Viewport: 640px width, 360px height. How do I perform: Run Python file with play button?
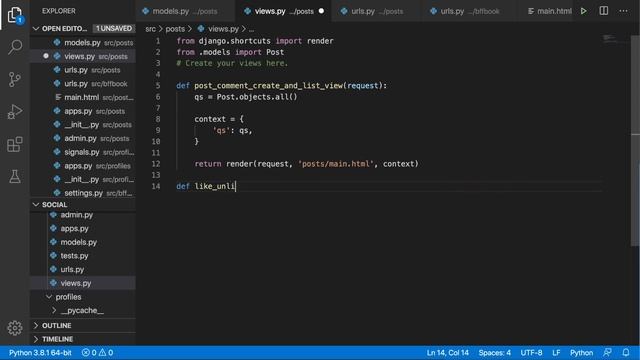[584, 11]
